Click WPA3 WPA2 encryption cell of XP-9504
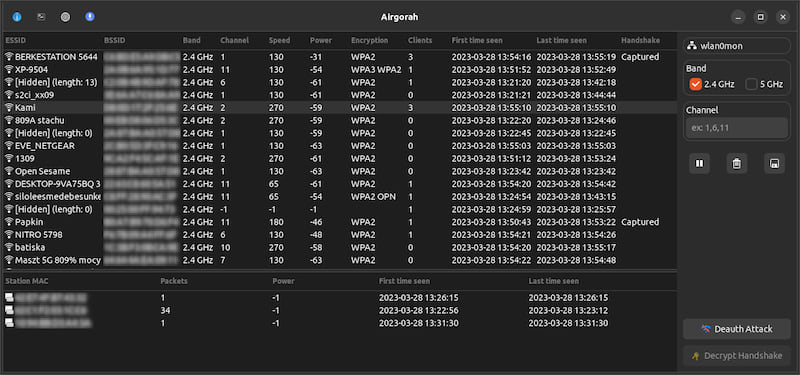The width and height of the screenshot is (800, 375). click(376, 69)
